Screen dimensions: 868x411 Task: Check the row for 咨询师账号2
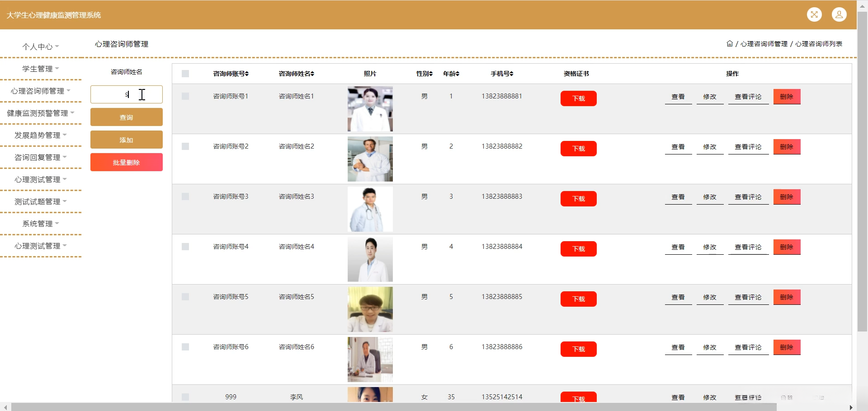[x=185, y=146]
